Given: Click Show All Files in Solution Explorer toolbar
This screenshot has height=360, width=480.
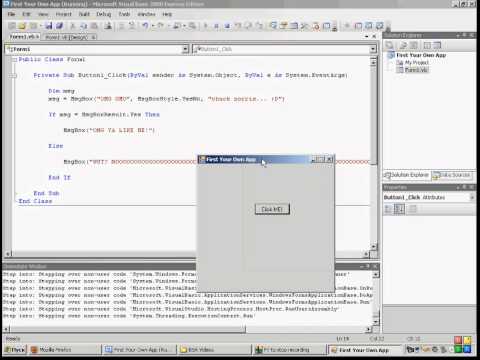Looking at the screenshot, I should click(403, 45).
